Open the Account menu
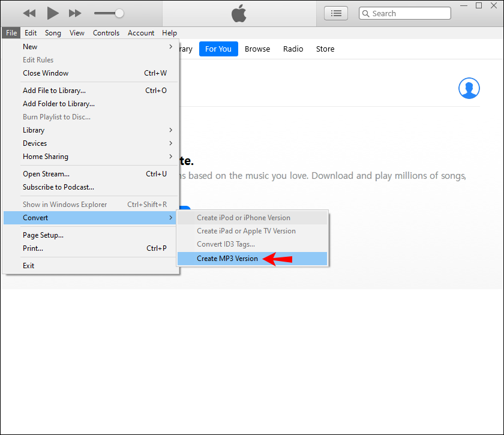This screenshot has height=435, width=504. coord(141,33)
